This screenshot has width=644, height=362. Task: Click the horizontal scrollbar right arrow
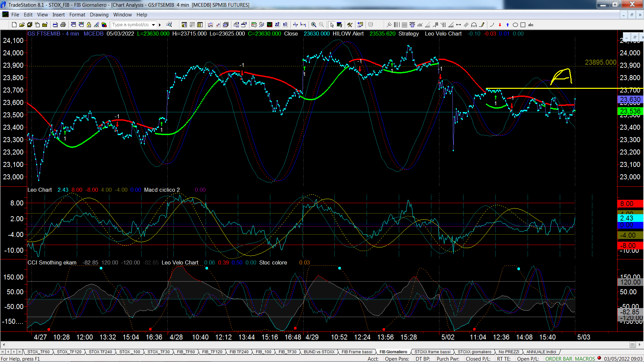coord(640,345)
